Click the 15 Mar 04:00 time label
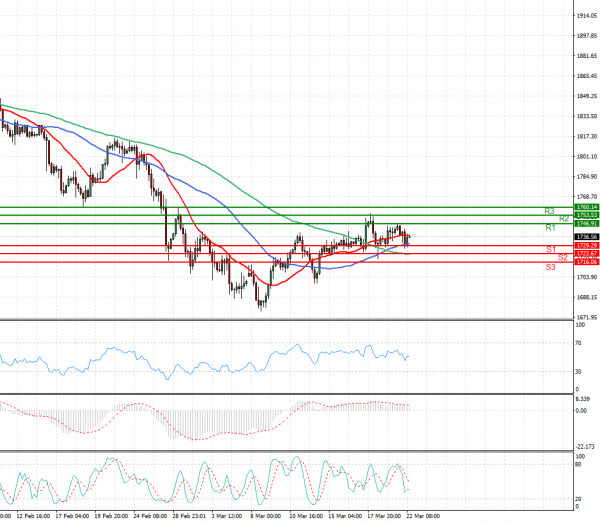 coord(345,516)
